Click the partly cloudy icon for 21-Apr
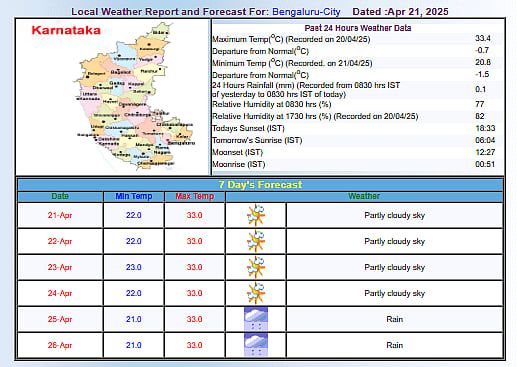Image resolution: width=517 pixels, height=367 pixels. click(256, 215)
